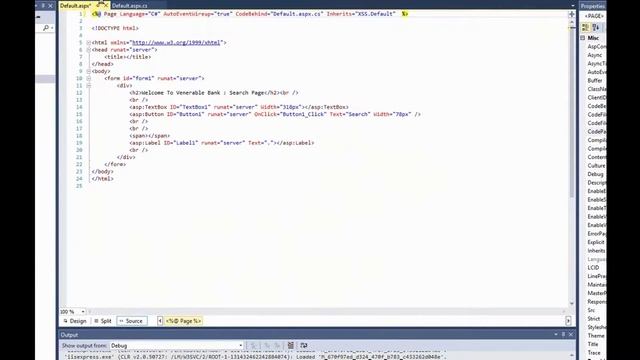
Task: Click the editor split-window handle at top right
Action: (x=571, y=14)
